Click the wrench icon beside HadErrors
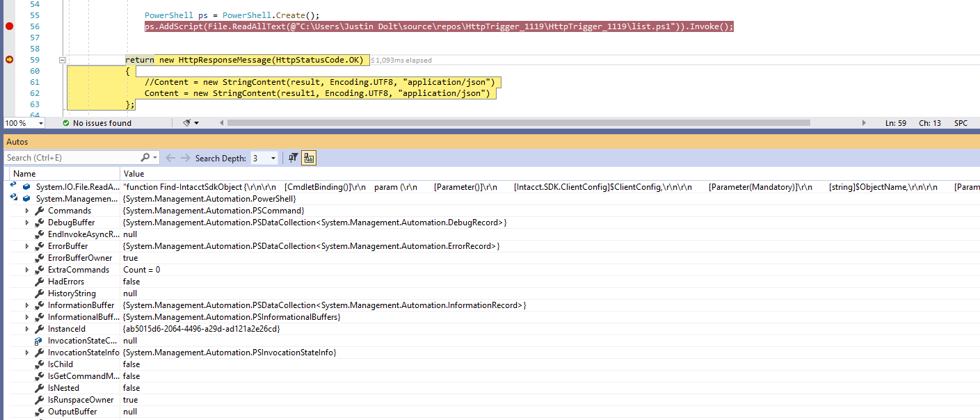980x420 pixels. point(39,282)
